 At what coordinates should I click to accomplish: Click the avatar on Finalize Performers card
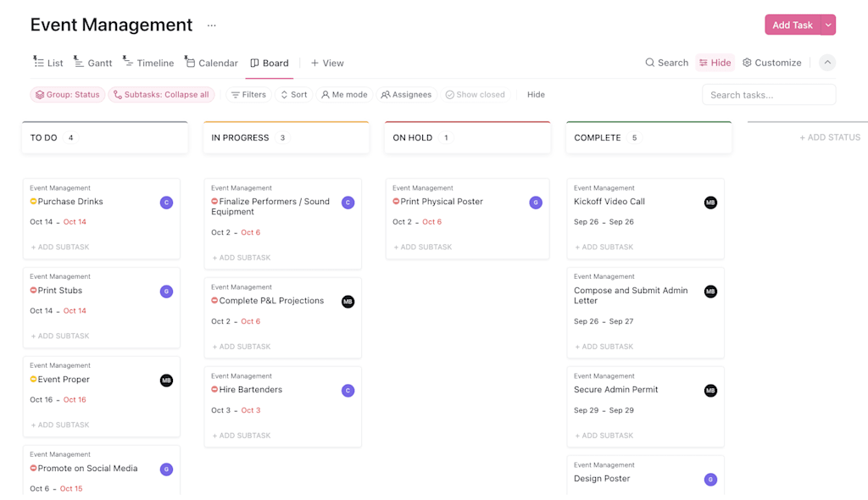348,203
